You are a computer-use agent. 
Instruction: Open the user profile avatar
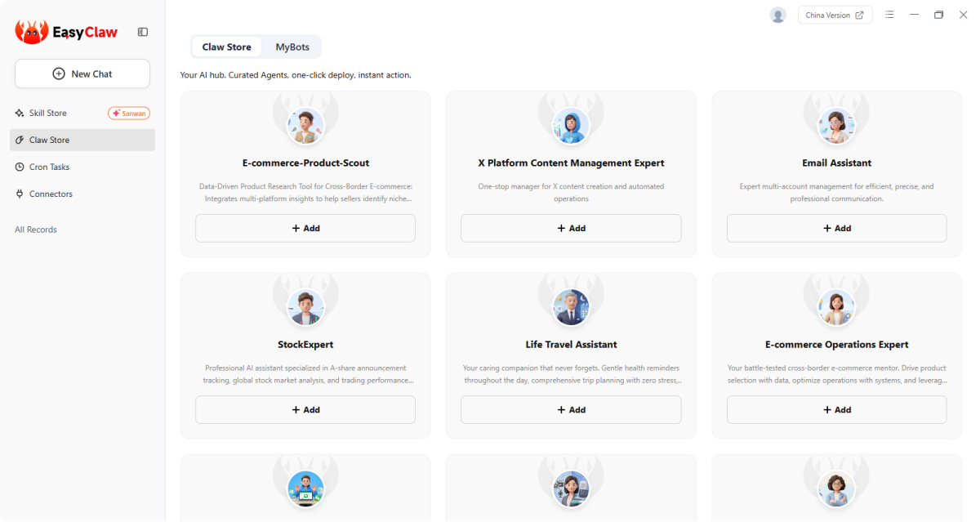coord(777,15)
